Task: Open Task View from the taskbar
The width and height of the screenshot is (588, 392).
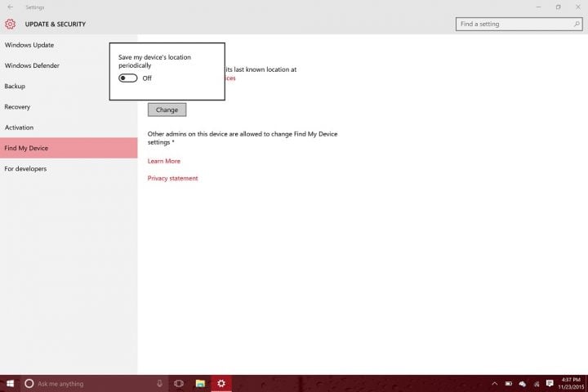Action: click(179, 383)
